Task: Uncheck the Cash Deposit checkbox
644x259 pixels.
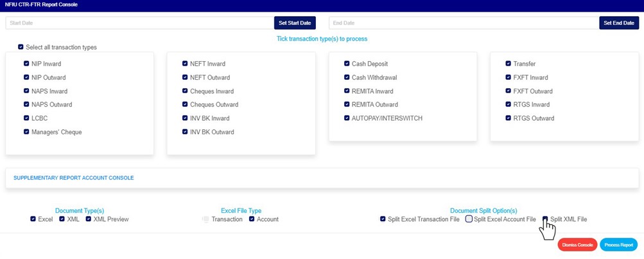Action: click(x=347, y=64)
